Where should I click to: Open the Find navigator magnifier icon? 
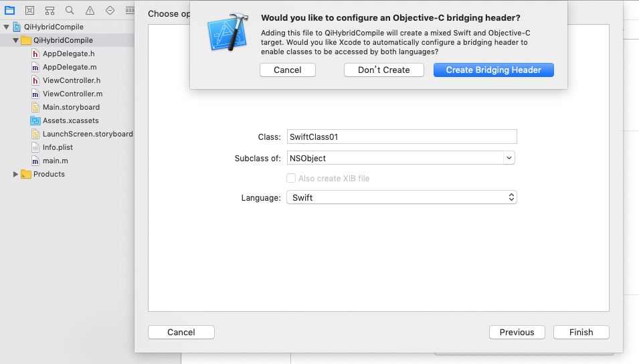point(70,10)
